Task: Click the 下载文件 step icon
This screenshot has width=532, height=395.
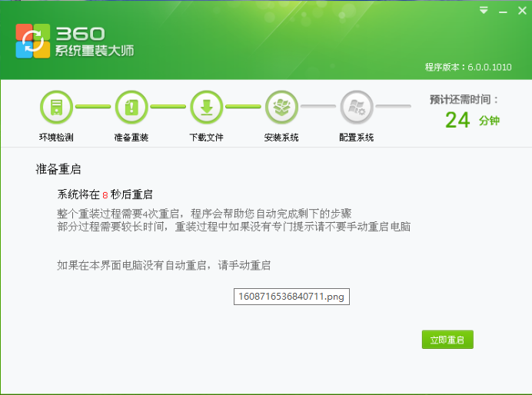Action: coord(206,107)
